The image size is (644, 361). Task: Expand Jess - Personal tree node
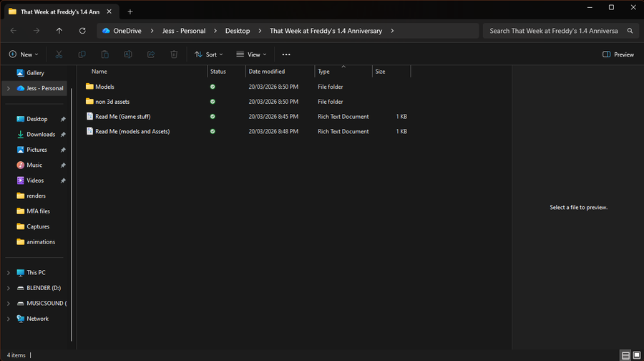click(x=8, y=88)
